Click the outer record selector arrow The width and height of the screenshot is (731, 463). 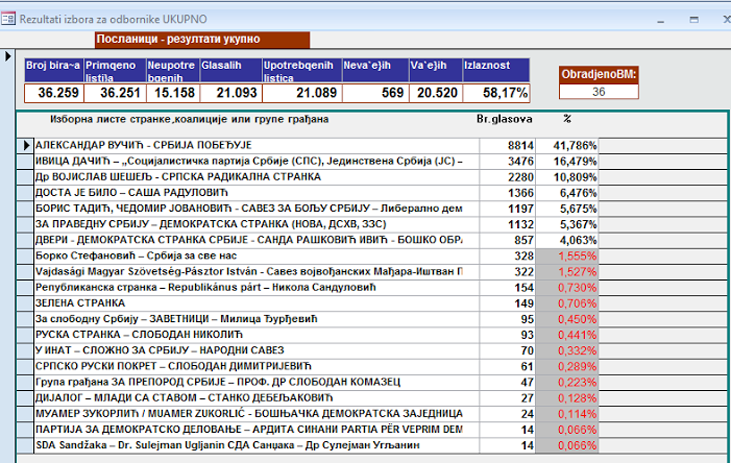tap(7, 56)
